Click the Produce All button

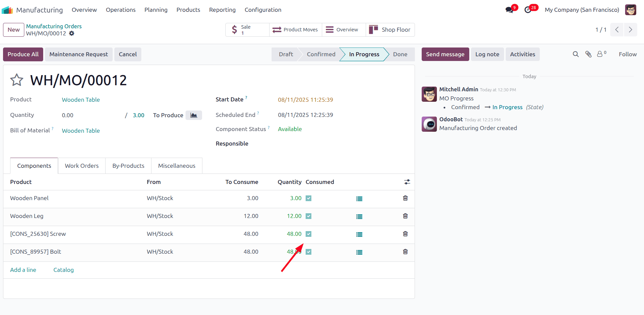(x=23, y=54)
